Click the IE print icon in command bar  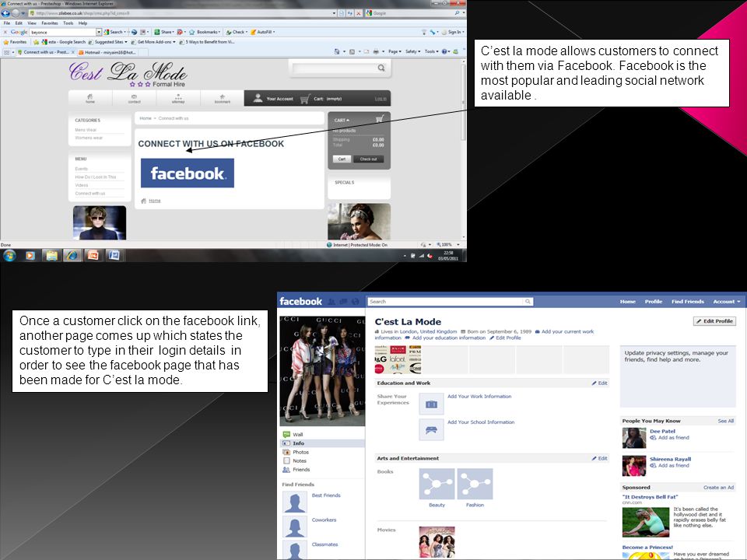click(376, 51)
